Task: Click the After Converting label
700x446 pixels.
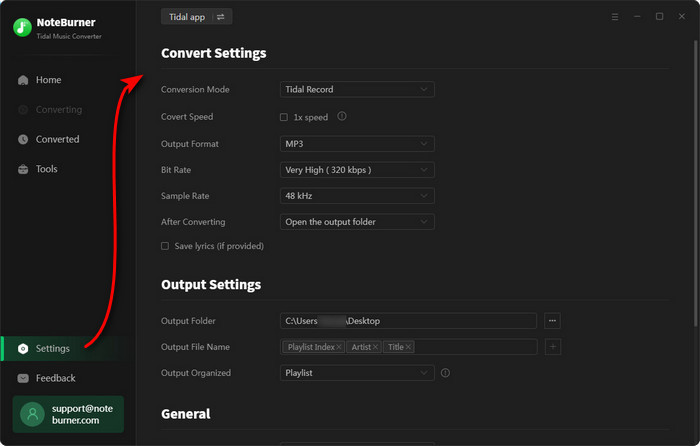Action: pyautogui.click(x=193, y=222)
